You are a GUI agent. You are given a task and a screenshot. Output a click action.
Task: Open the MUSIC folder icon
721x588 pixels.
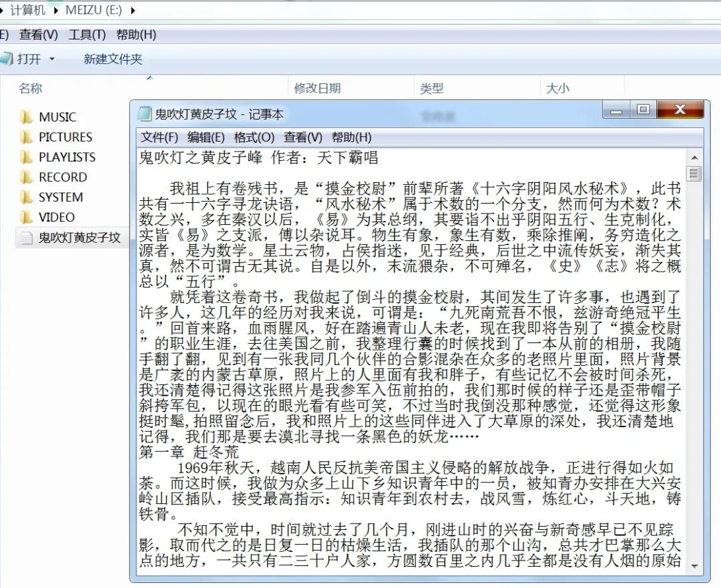(x=27, y=117)
